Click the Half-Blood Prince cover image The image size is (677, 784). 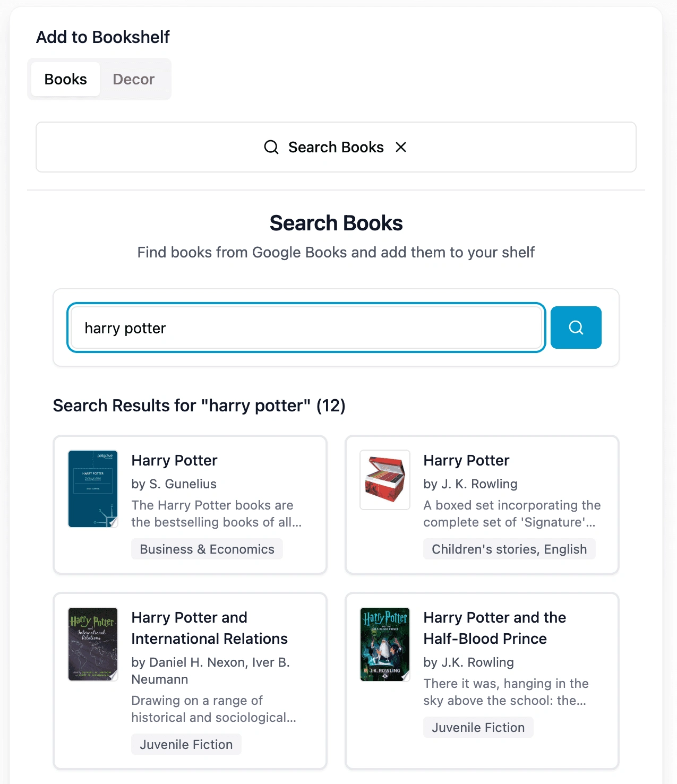pos(385,644)
